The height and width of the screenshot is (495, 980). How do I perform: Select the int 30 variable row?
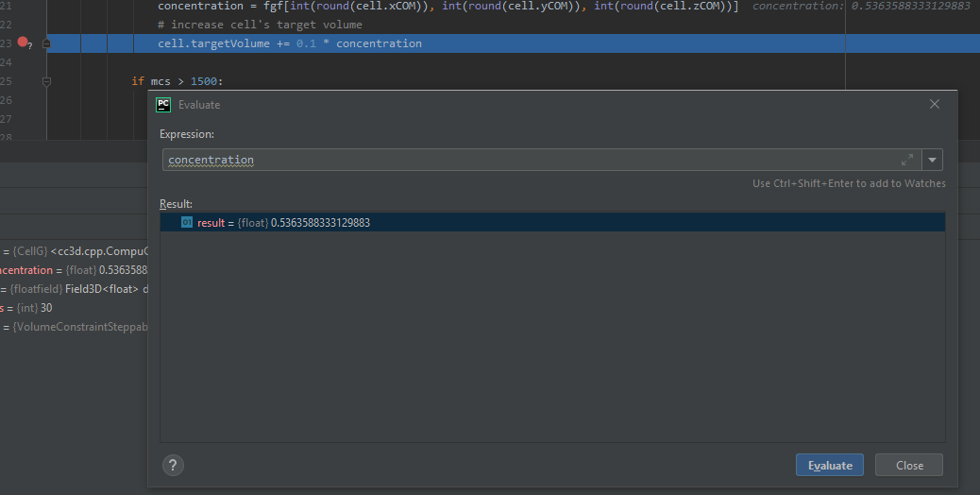pos(74,308)
